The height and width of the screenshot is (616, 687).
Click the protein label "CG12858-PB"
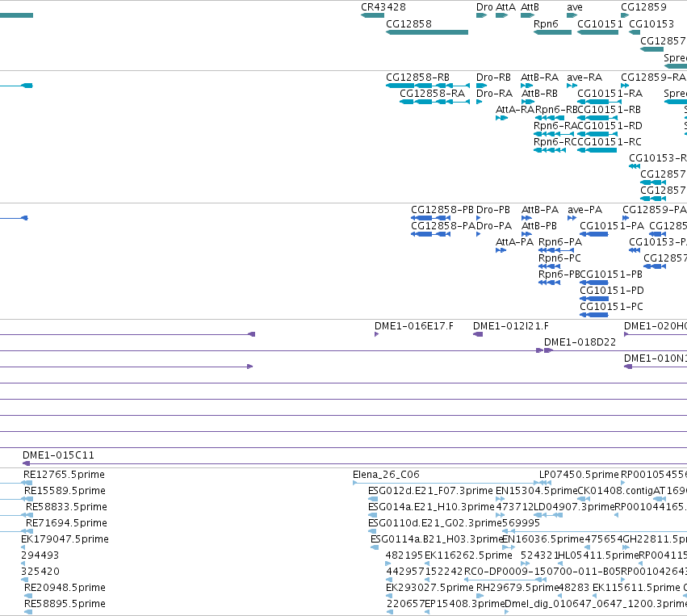tap(442, 210)
